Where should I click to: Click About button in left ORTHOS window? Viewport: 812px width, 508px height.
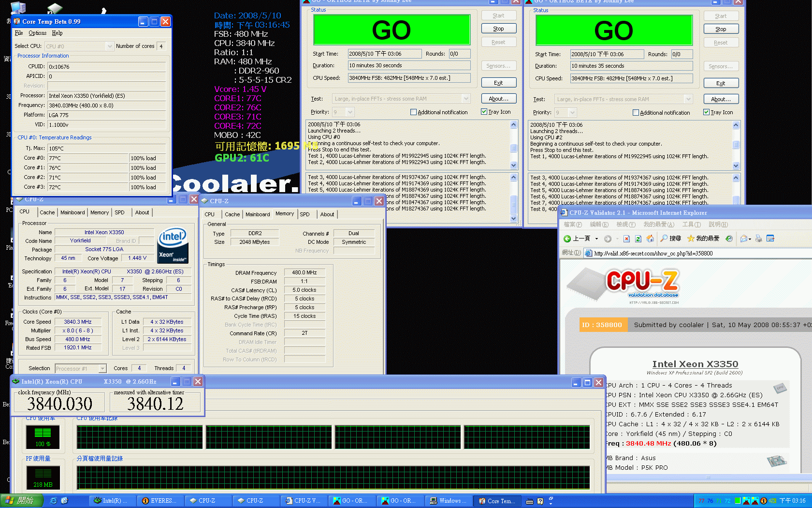tap(499, 99)
